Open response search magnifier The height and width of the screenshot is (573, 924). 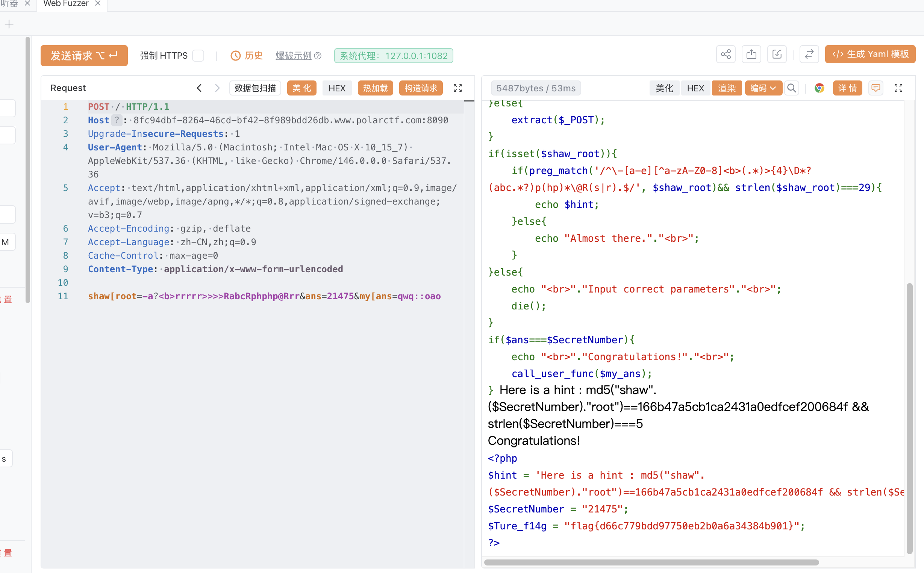[791, 88]
